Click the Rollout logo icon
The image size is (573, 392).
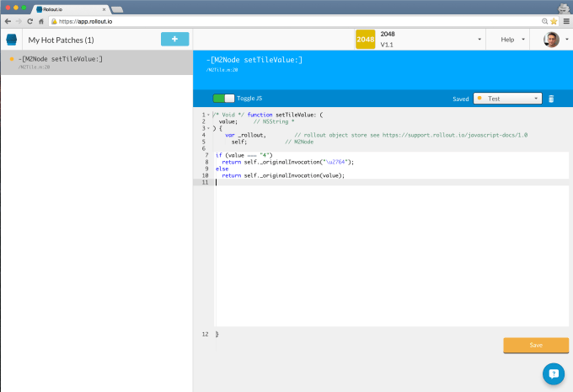pyautogui.click(x=12, y=39)
